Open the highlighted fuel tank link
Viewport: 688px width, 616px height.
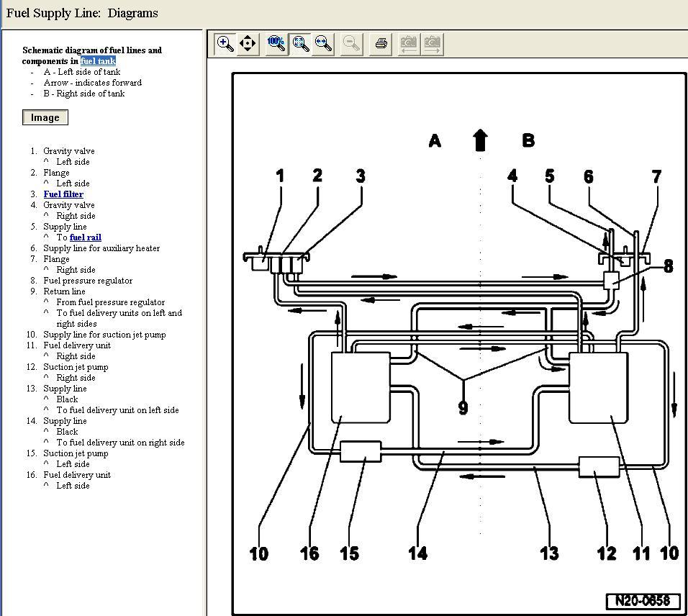pos(98,61)
